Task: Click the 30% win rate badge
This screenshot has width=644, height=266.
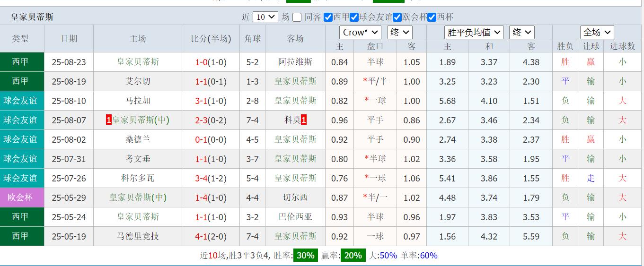Action: pos(305,256)
